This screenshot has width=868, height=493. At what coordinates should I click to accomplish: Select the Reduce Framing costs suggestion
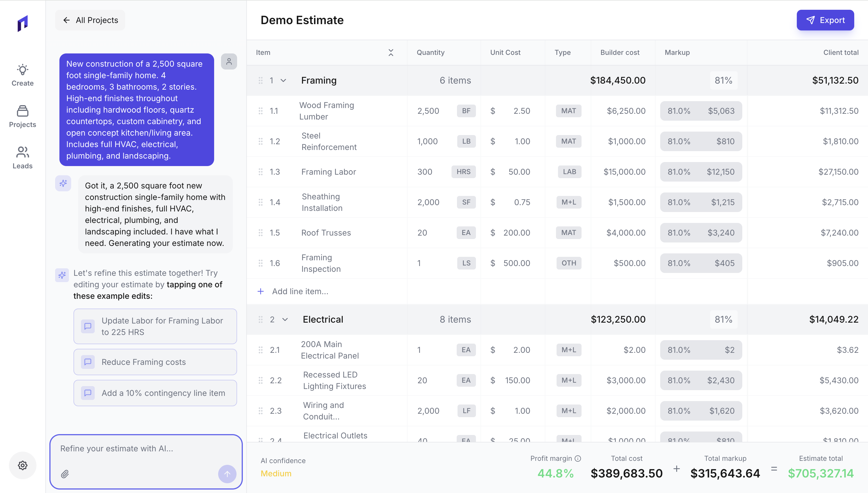coord(155,362)
